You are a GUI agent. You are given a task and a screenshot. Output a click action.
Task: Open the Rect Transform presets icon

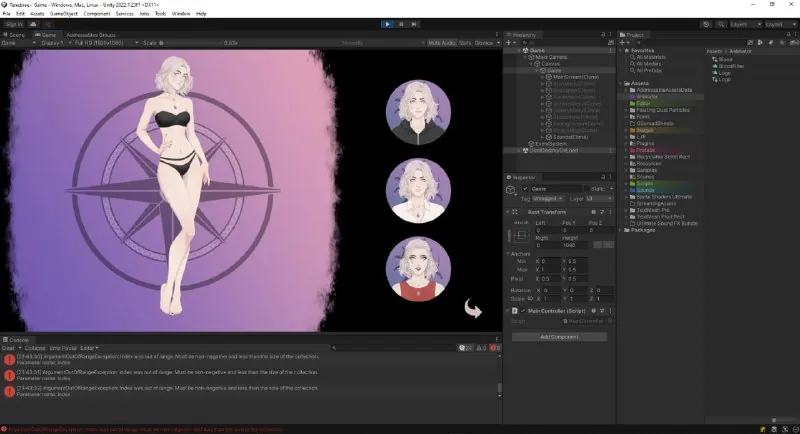[602, 212]
